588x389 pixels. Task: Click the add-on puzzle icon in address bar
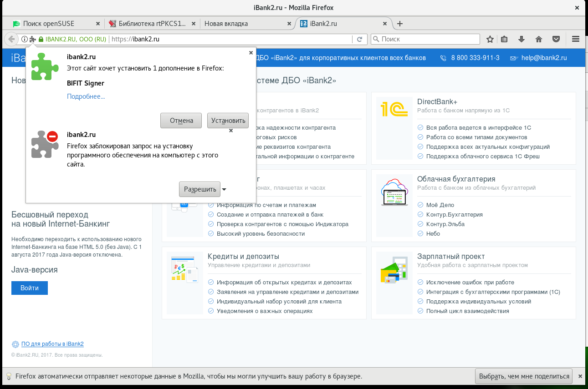33,39
